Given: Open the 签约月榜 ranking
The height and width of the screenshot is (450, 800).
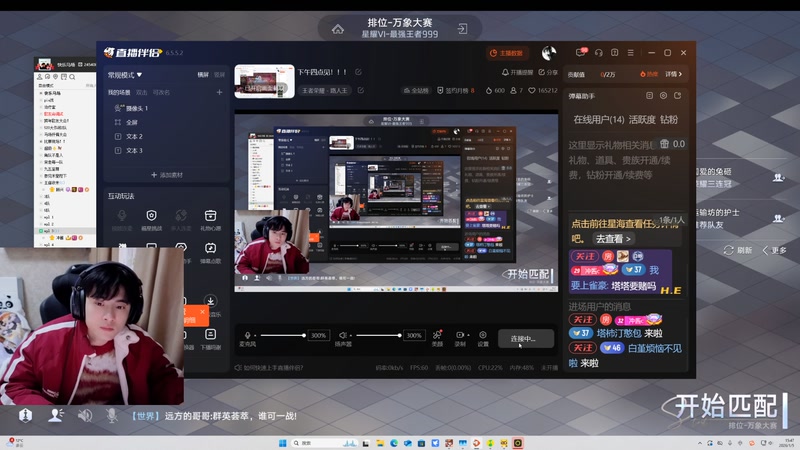Looking at the screenshot, I should [456, 90].
